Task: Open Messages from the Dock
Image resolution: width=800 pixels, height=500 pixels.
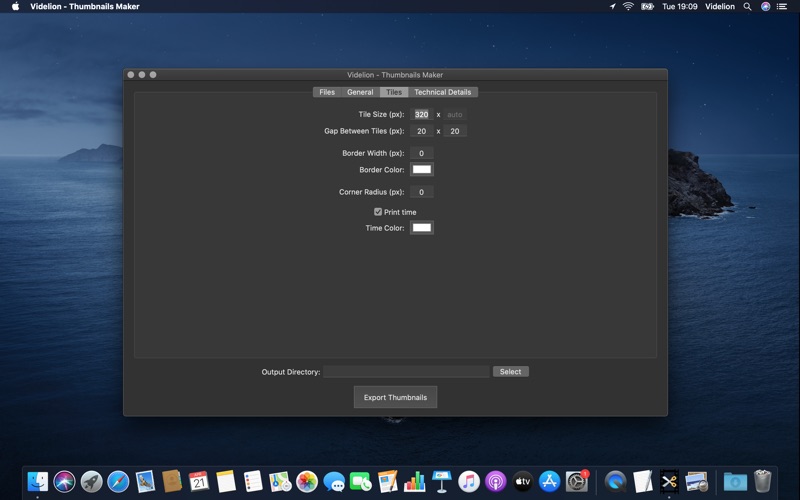Action: pyautogui.click(x=334, y=481)
